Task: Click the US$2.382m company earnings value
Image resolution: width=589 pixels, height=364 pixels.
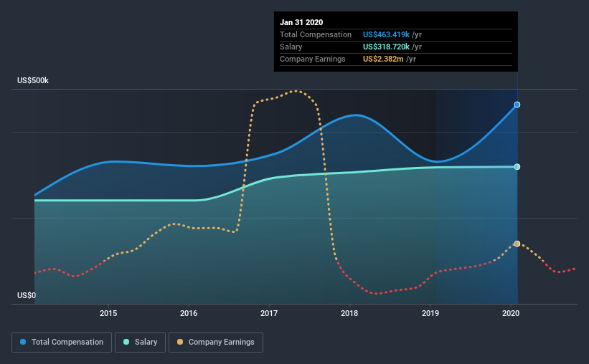Action: [383, 59]
